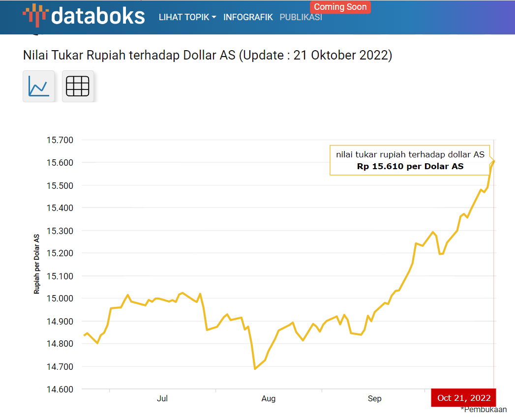Screen dimensions: 515x420
Task: Click the vertical Rupiah per Dolar AS axis title
Action: tap(37, 264)
